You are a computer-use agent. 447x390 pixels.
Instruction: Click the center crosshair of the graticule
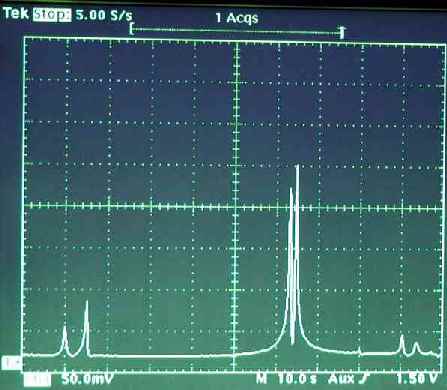coord(236,206)
